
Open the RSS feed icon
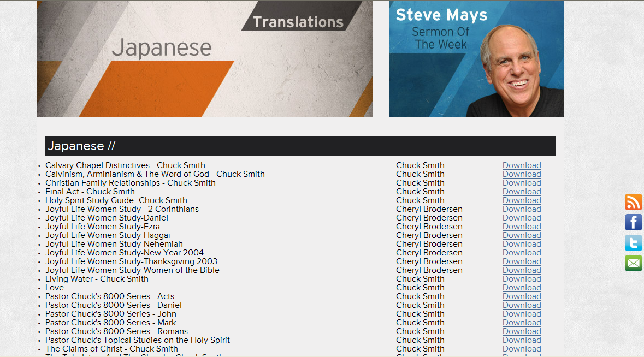pos(633,203)
